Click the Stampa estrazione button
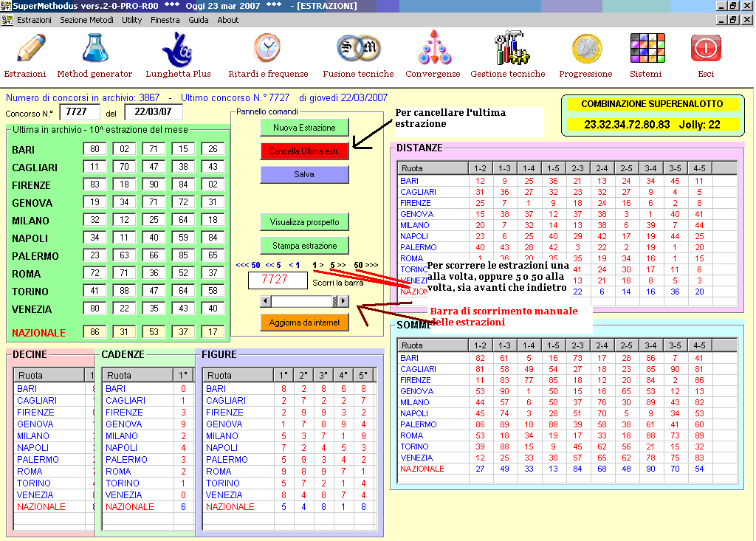Screen dimensions: 756x541 pos(304,246)
